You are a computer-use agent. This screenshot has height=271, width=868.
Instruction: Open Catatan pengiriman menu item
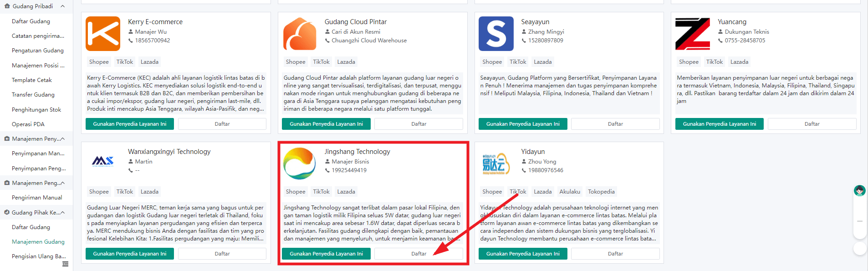pyautogui.click(x=38, y=36)
